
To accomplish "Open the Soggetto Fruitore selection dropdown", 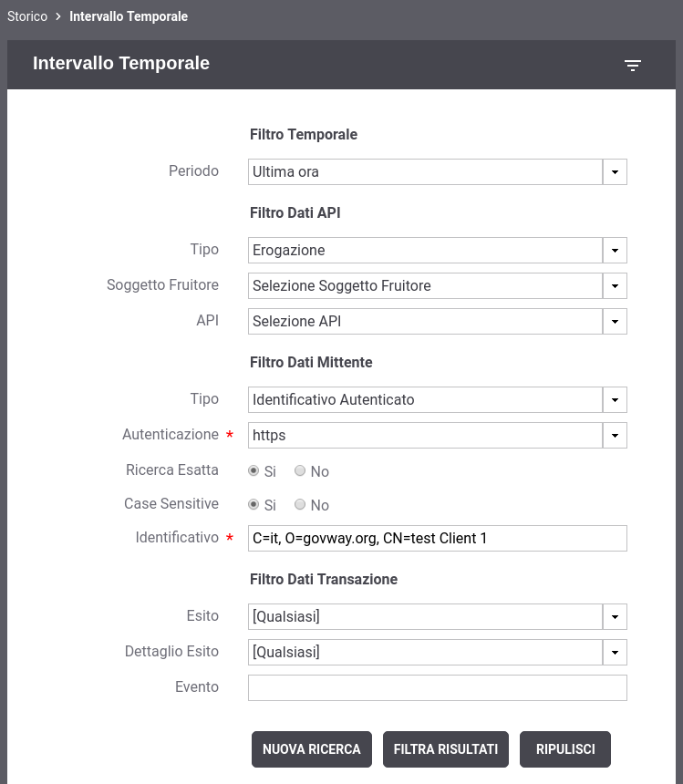I will (x=437, y=285).
